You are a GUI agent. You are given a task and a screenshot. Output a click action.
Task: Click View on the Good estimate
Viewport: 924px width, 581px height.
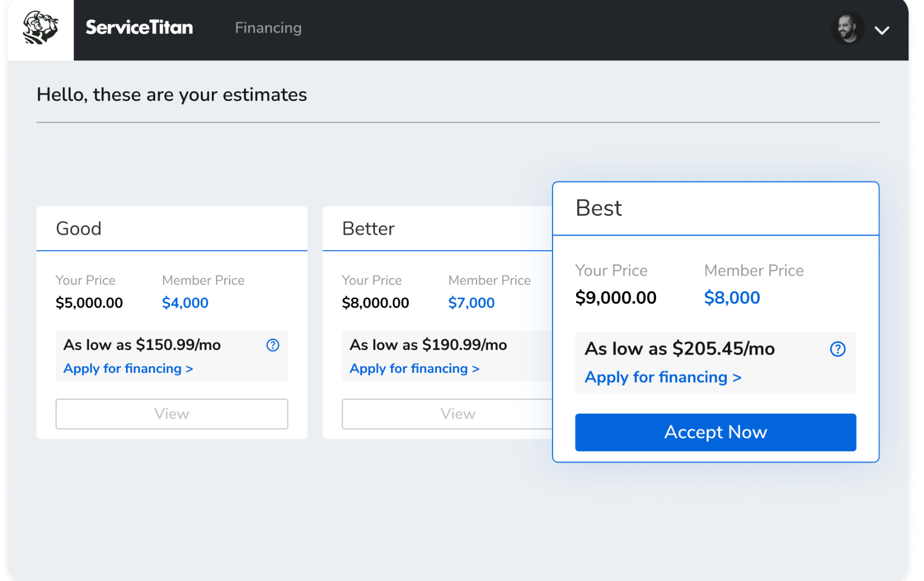coord(171,413)
